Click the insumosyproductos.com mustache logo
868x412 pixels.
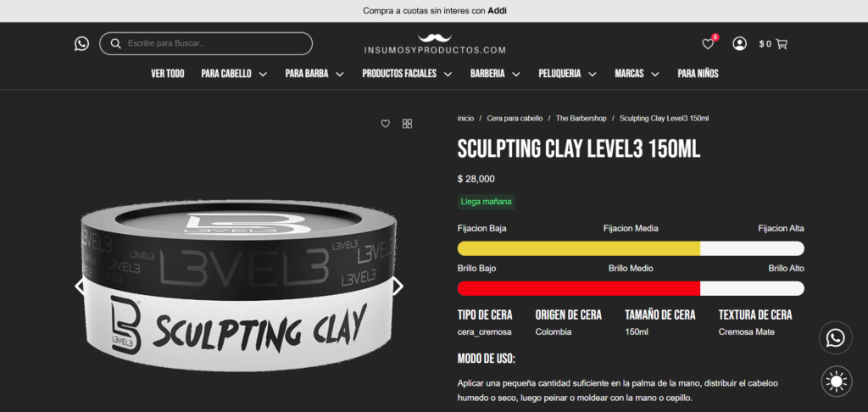click(x=435, y=44)
